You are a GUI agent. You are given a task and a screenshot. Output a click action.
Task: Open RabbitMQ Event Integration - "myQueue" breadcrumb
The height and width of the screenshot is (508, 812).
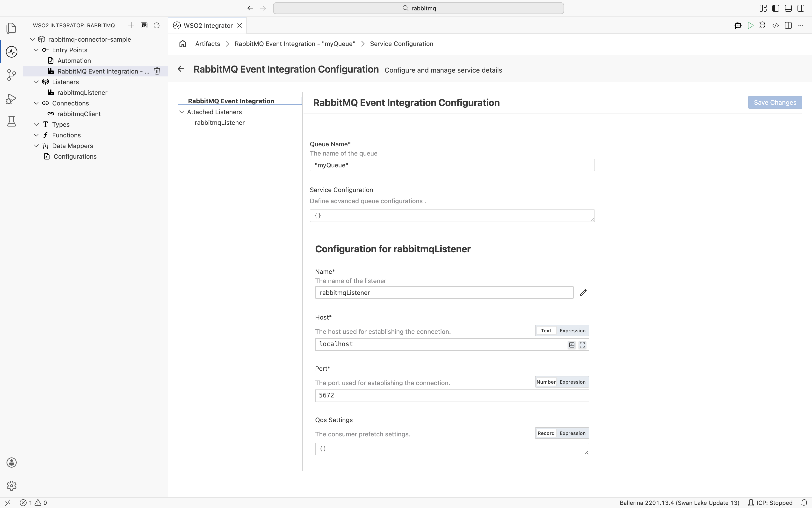pyautogui.click(x=295, y=44)
